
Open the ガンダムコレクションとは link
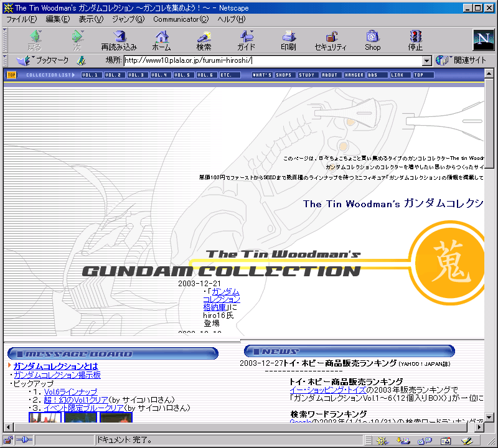click(56, 366)
